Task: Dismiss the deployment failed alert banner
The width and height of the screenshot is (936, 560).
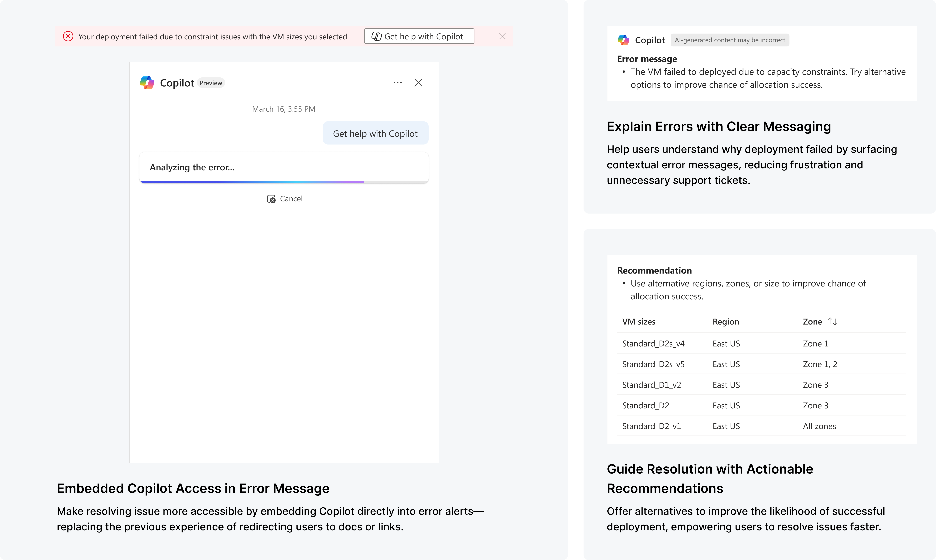Action: [502, 36]
